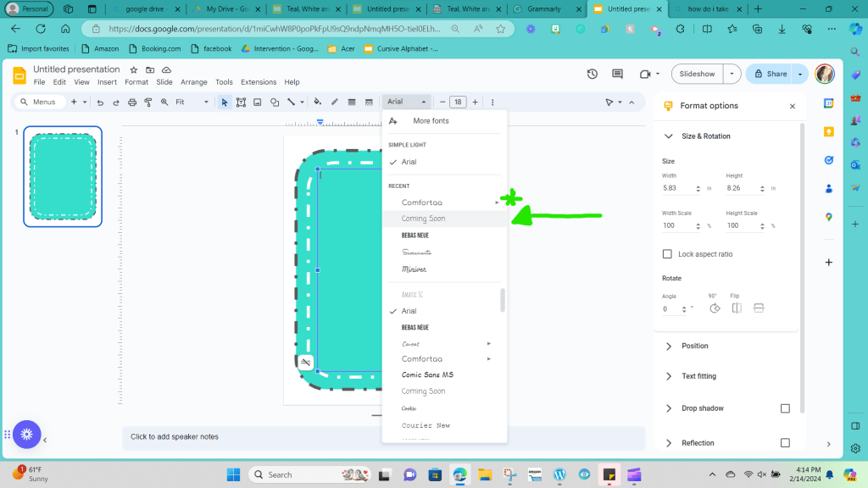
Task: Click the paint format roller icon
Action: coord(148,103)
